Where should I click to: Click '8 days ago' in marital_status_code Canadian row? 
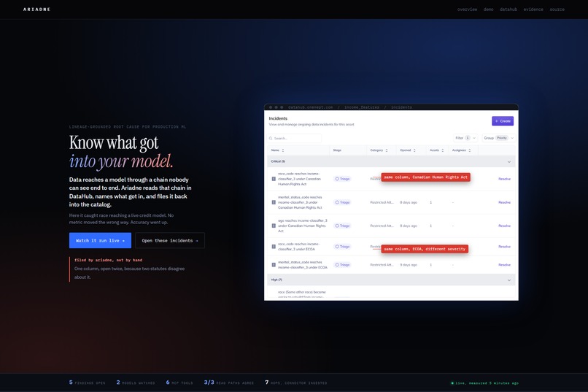[x=409, y=202]
